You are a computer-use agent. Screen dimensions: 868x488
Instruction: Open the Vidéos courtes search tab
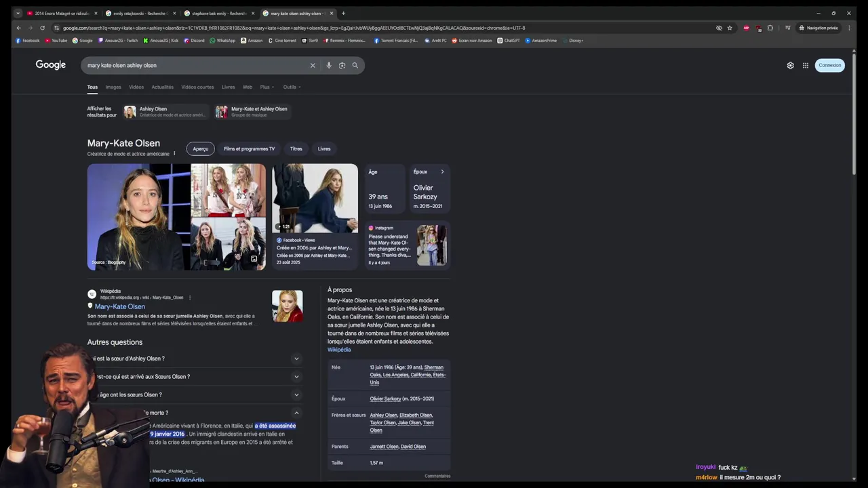tap(197, 87)
